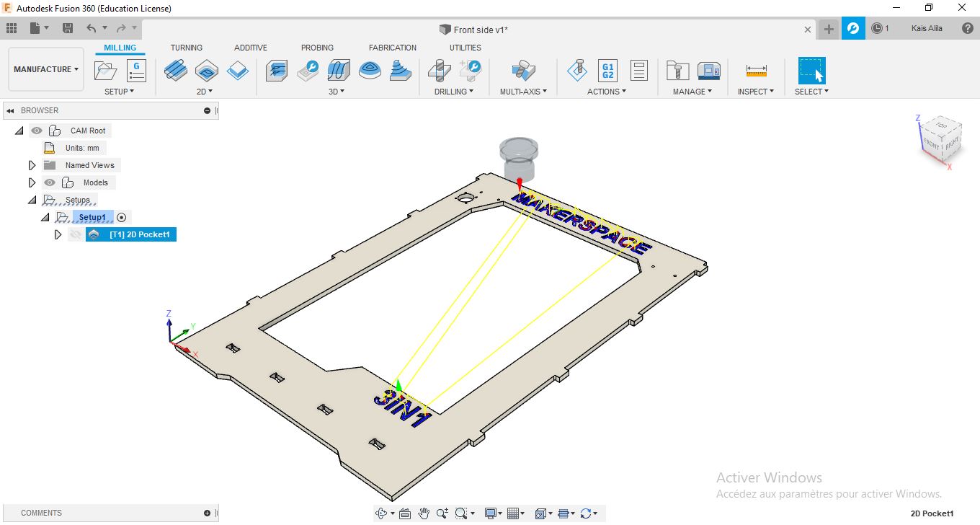This screenshot has width=980, height=525.
Task: Open the SETUP dropdown menu
Action: coord(120,92)
